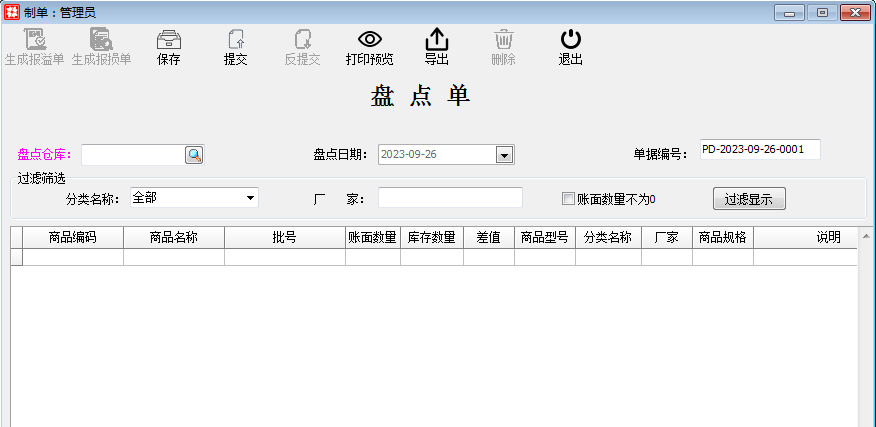Viewport: 876px width, 427px height.
Task: Click the 生成报损单 toolbar icon
Action: (101, 41)
